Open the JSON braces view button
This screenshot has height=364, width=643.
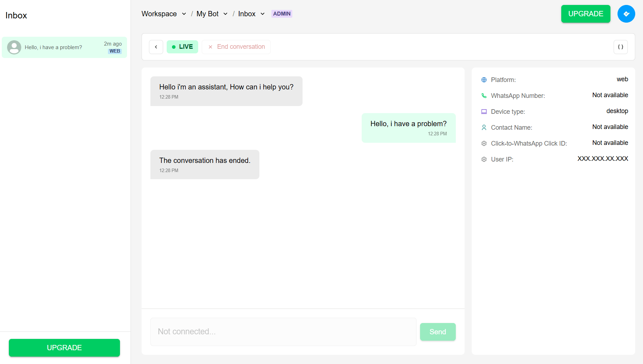(620, 47)
